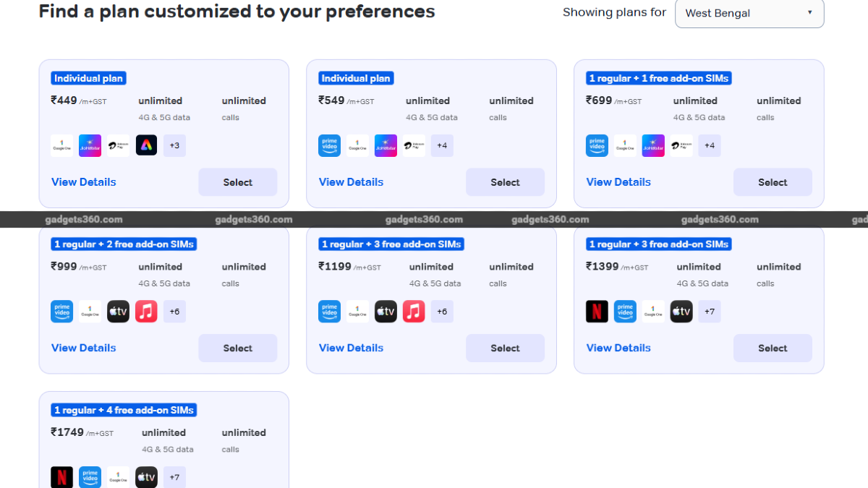The image size is (868, 488).
Task: Click the '1 regular + 4 free add-on SIMs' badge
Action: click(124, 410)
